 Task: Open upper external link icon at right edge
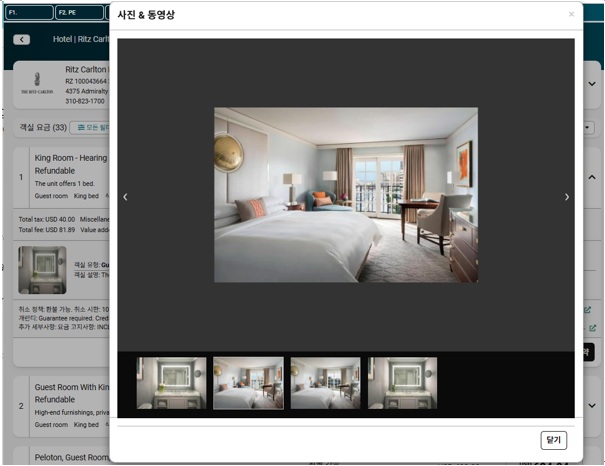point(587,310)
